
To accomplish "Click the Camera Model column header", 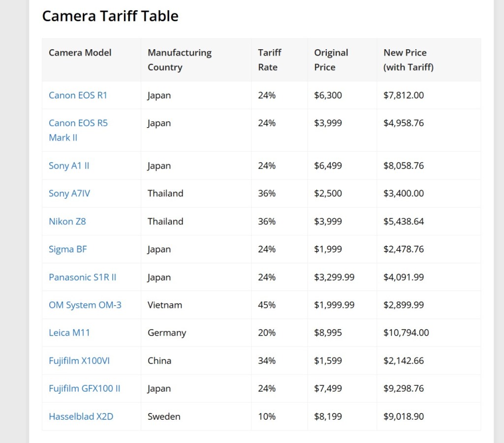I will click(80, 53).
